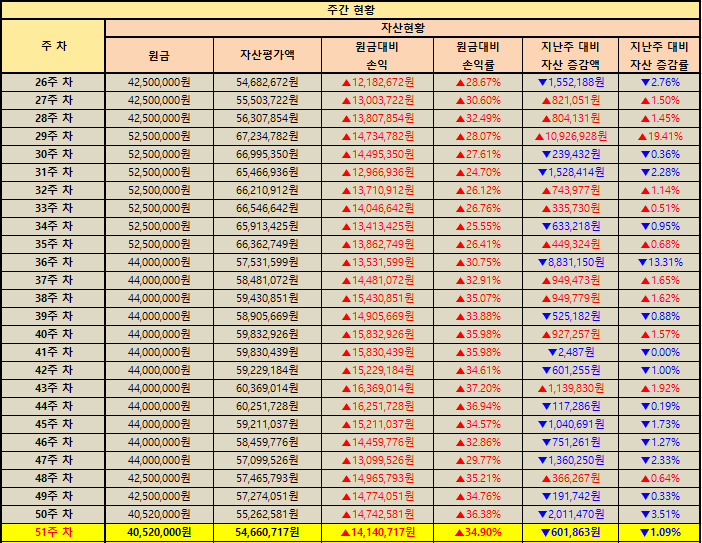Click the 19.41% weekly change cell
Image resolution: width=702 pixels, height=543 pixels.
659,136
